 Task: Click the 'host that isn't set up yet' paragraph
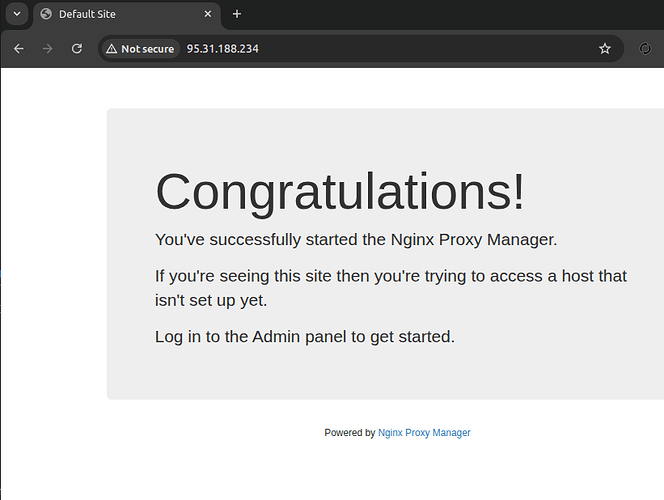point(391,288)
